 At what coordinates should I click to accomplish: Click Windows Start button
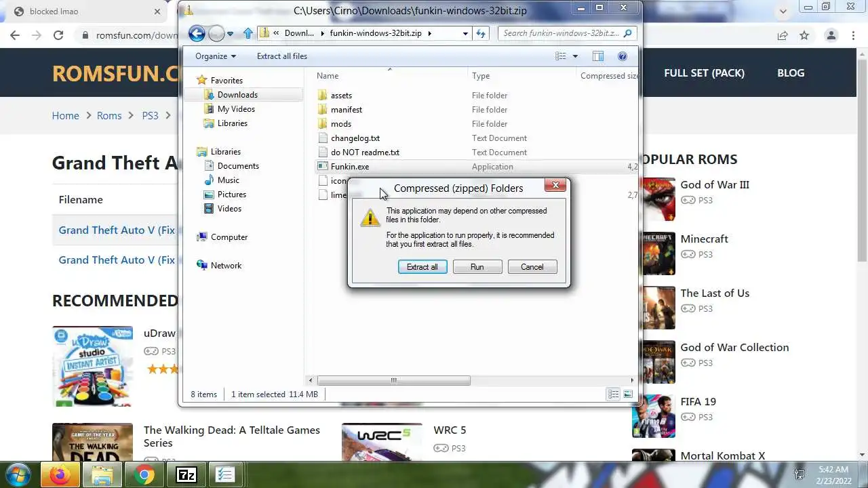click(18, 474)
